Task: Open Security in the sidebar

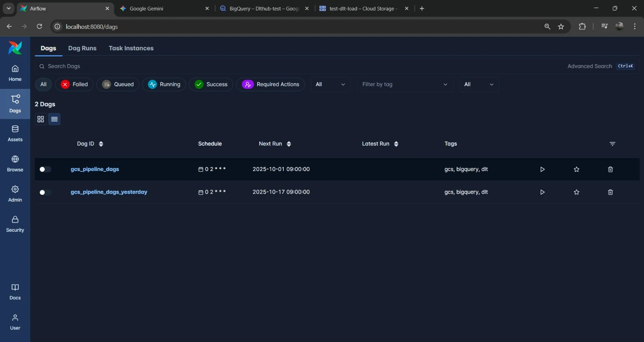Action: [x=15, y=224]
